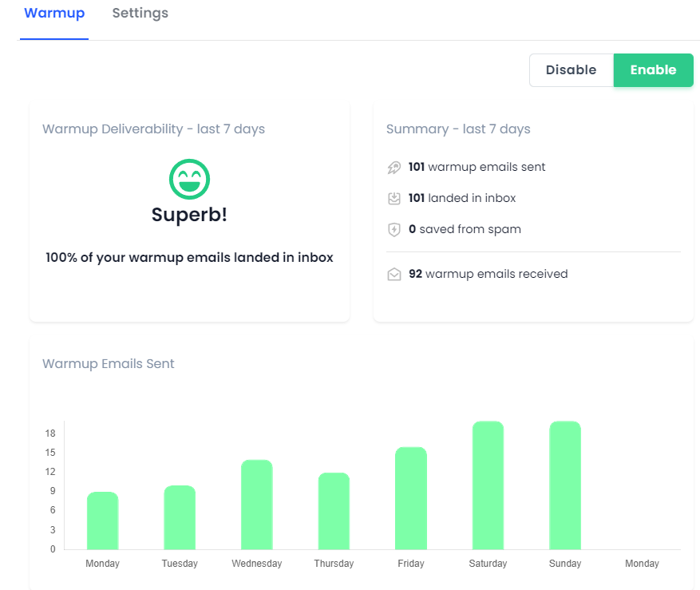Select the Saturday chart bar
The image size is (700, 590).
coord(488,485)
